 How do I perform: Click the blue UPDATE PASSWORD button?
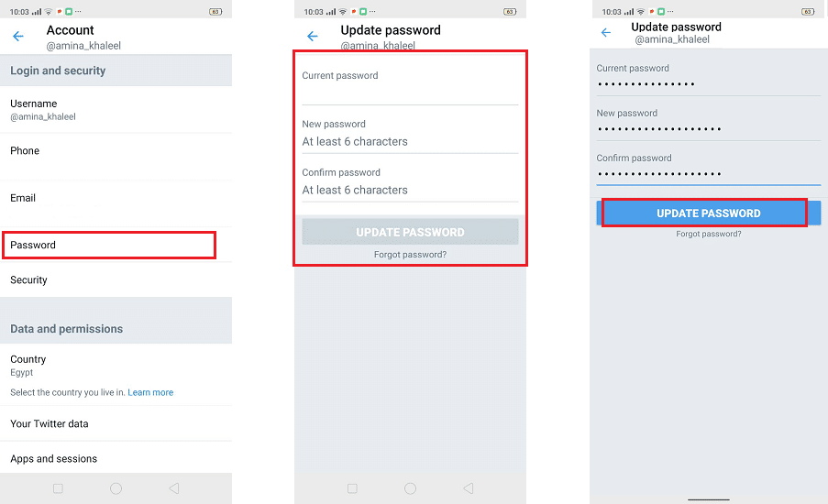point(708,214)
